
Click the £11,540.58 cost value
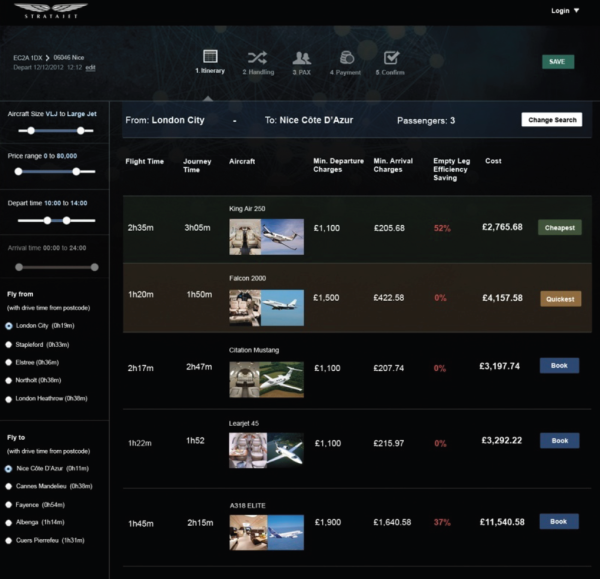502,522
